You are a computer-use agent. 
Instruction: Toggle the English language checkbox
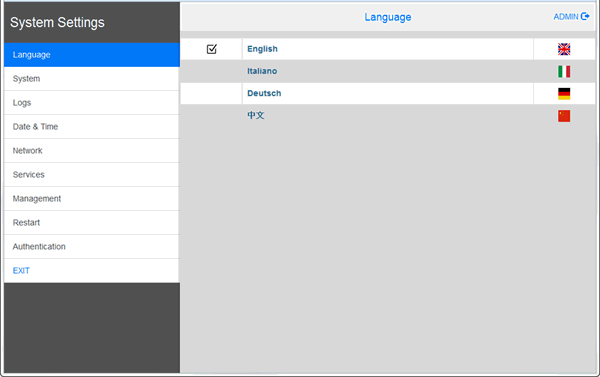(x=212, y=49)
